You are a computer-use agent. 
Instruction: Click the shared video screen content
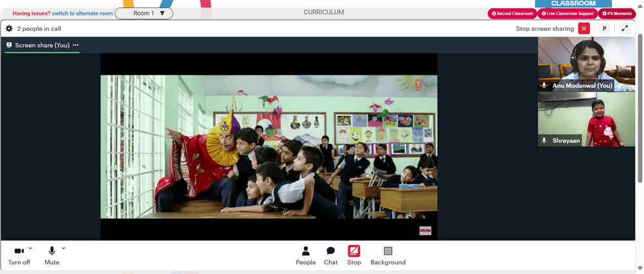point(269,147)
